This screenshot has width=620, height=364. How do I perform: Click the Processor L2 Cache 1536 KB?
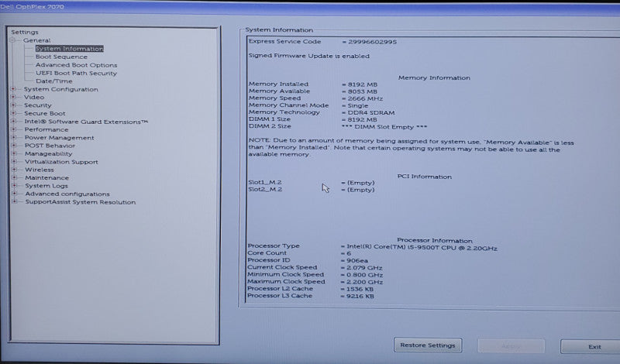(x=360, y=289)
